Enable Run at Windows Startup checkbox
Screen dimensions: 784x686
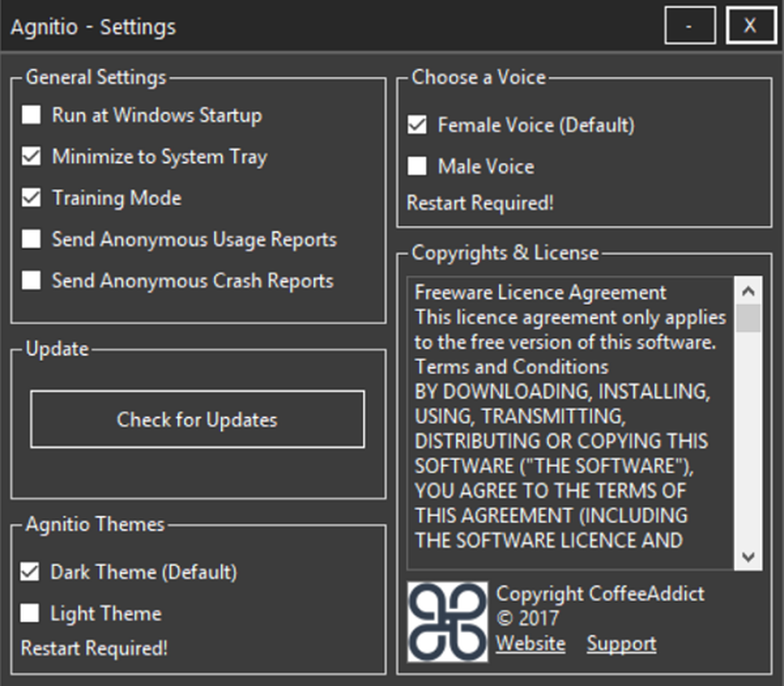pos(31,115)
